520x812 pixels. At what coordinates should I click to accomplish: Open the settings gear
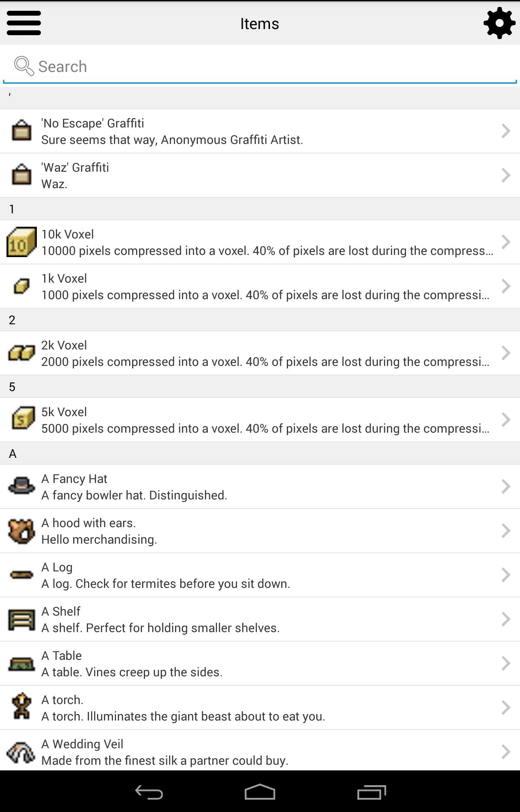coord(498,23)
